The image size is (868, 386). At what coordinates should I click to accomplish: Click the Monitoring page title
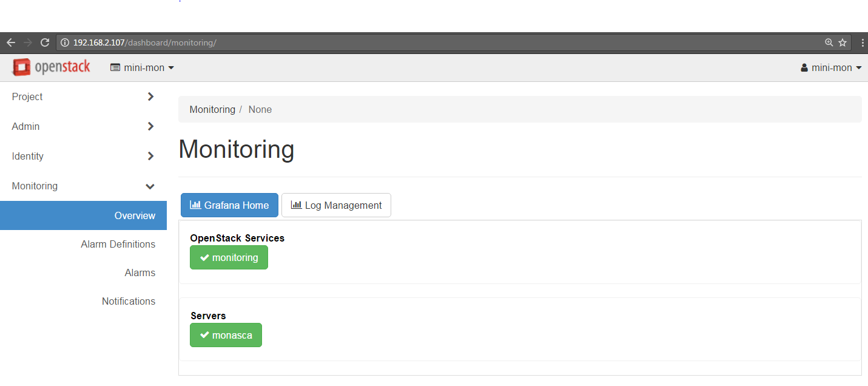point(237,149)
